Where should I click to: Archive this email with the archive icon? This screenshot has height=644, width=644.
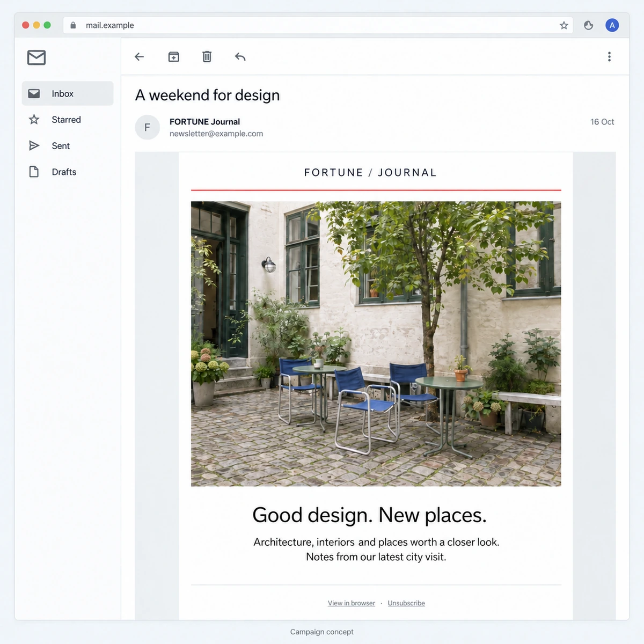(174, 57)
